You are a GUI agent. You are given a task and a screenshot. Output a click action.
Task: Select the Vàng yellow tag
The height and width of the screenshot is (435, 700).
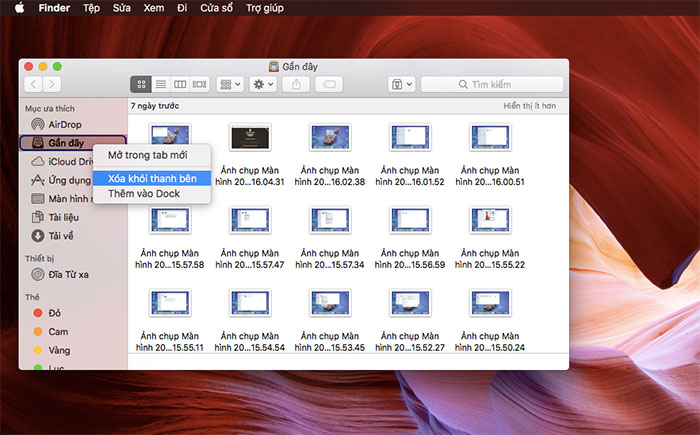[59, 350]
